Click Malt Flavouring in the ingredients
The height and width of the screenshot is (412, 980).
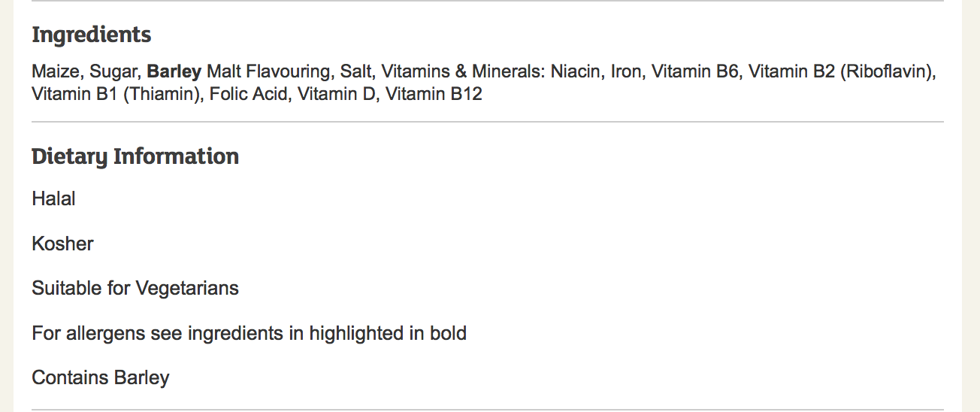click(268, 72)
